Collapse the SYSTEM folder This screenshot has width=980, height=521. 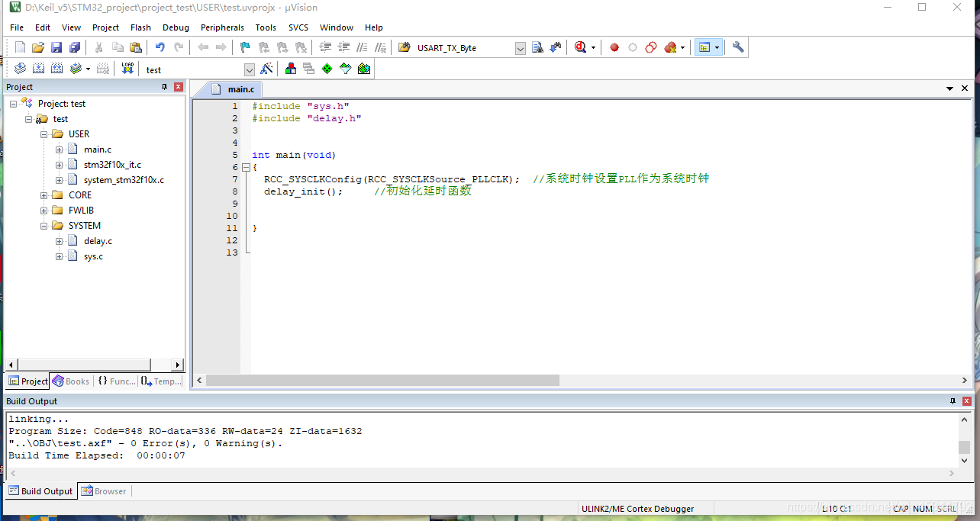[44, 226]
